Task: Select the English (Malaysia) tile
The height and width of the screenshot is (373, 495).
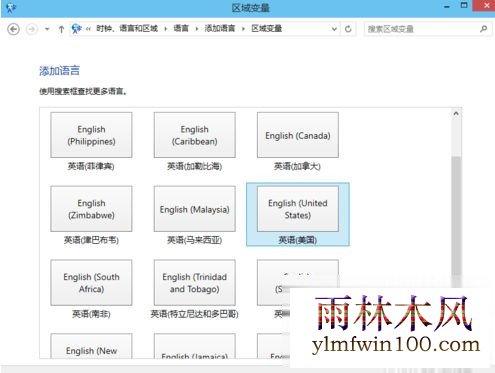Action: [x=195, y=209]
